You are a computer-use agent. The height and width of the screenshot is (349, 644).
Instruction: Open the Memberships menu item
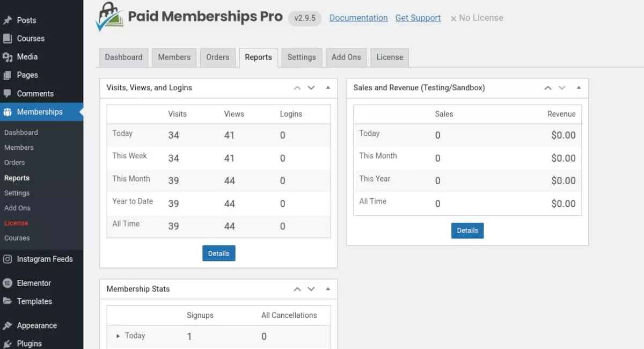click(x=41, y=112)
